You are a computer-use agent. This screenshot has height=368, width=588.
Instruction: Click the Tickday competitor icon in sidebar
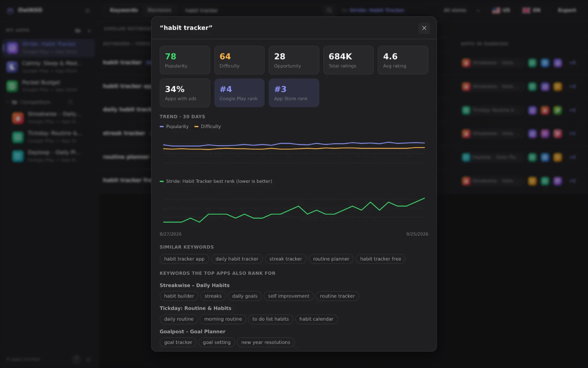[18, 137]
